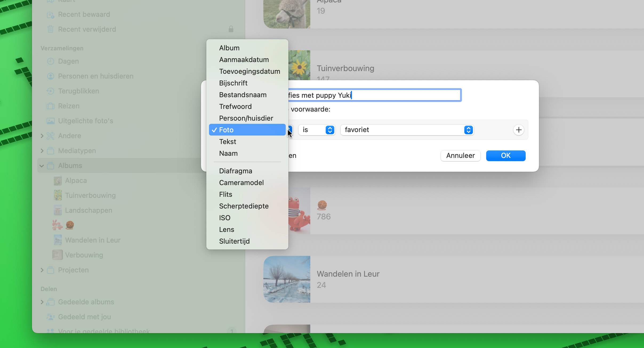Expand the Mediatypen folder

(42, 151)
